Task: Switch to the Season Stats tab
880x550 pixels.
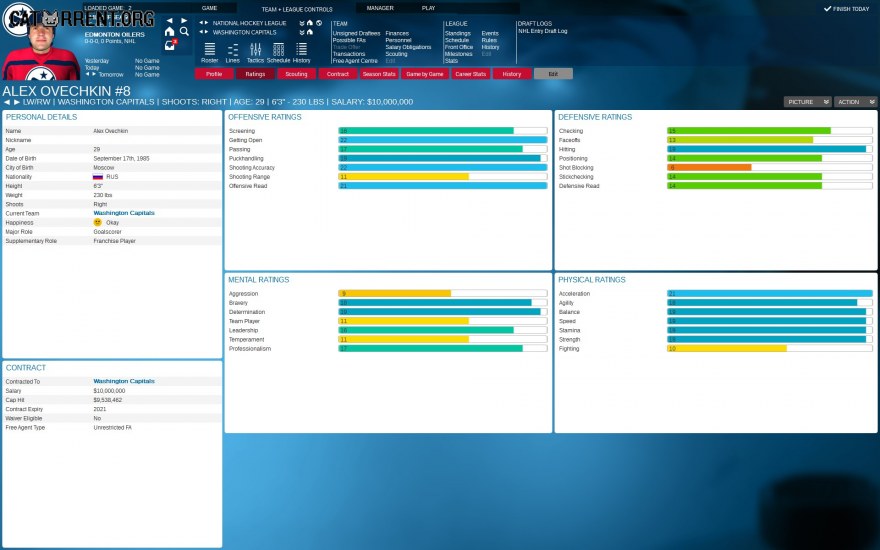Action: pos(379,74)
